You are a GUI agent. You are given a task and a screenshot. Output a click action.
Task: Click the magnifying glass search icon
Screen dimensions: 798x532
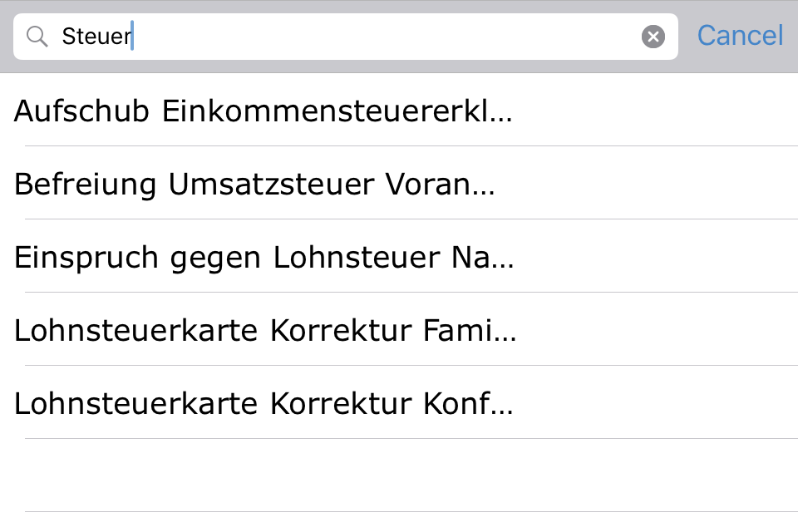coord(37,37)
